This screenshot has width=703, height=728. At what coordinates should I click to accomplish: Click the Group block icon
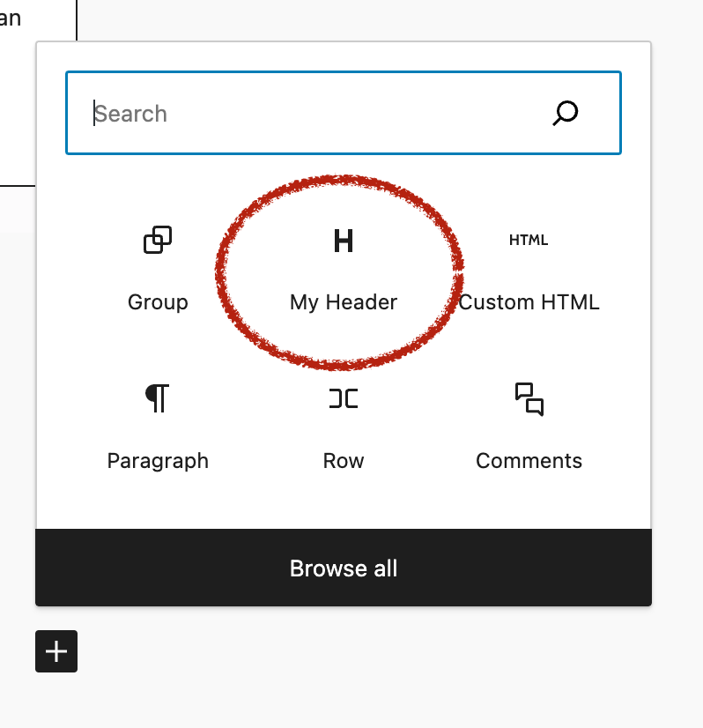point(158,240)
